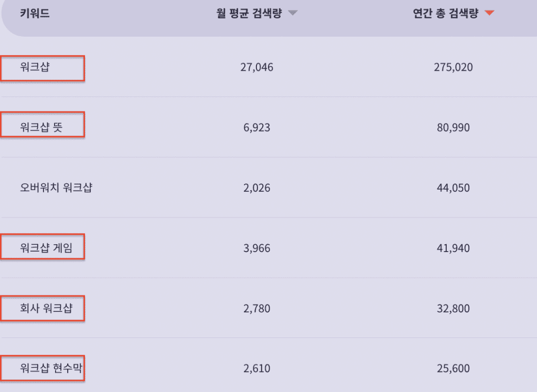Open the 워크샵 뜻 keyword
The image size is (537, 392).
click(41, 127)
